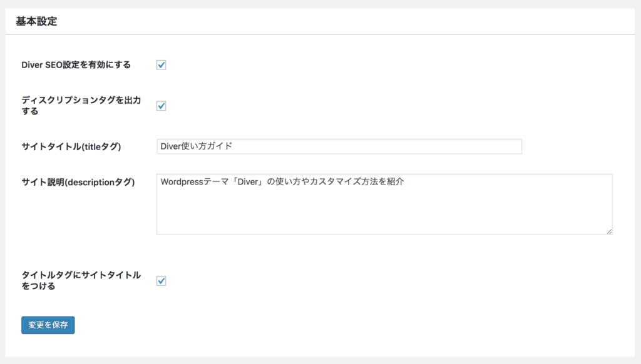Viewport: 641px width, 364px height.
Task: Click the textarea resize handle corner
Action: click(x=609, y=231)
